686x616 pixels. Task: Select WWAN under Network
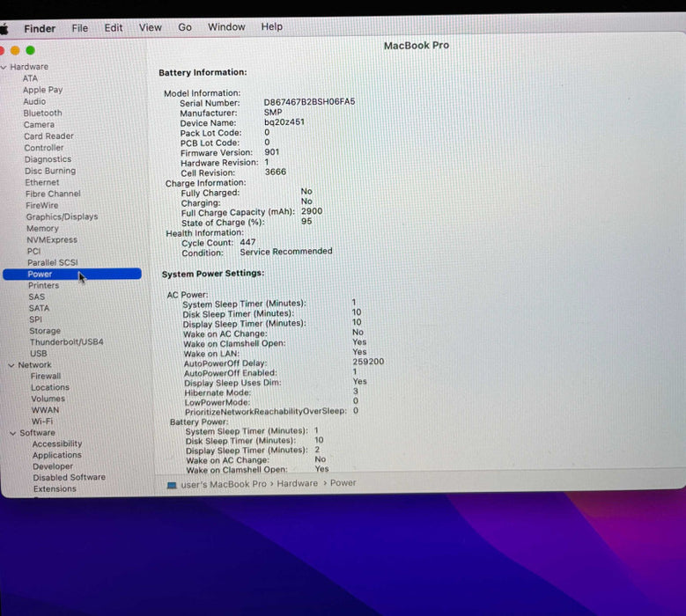(45, 410)
